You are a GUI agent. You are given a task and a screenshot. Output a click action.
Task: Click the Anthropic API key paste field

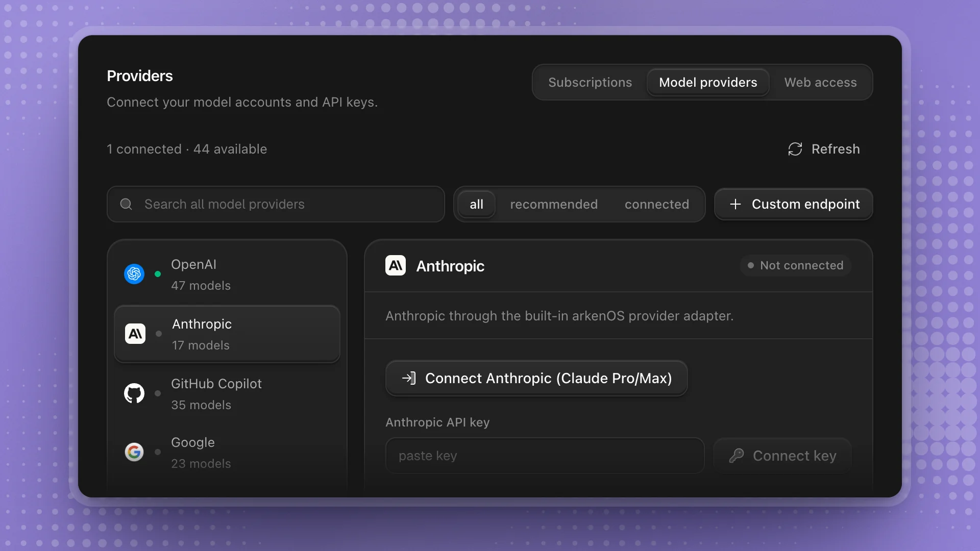[545, 456]
